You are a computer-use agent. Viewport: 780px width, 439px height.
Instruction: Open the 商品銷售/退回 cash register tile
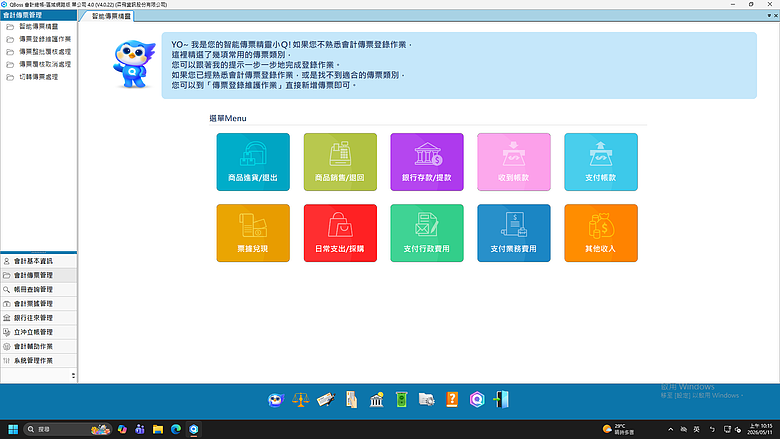click(x=340, y=162)
